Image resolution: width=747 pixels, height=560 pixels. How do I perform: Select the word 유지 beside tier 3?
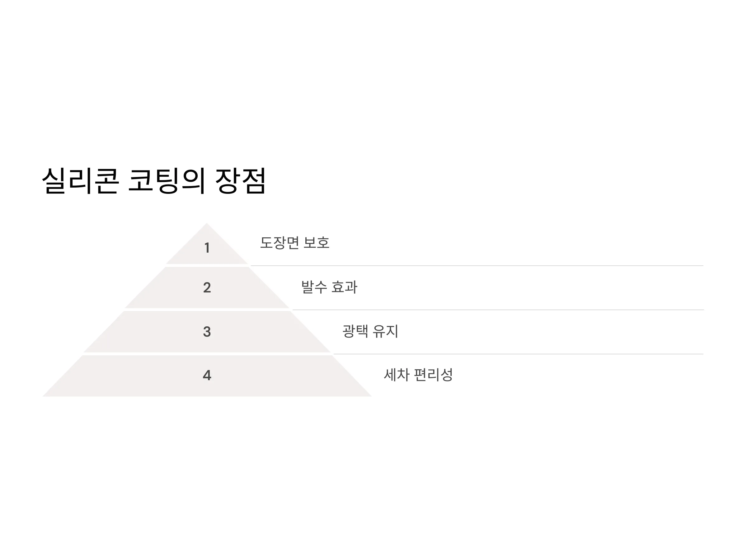pos(385,331)
